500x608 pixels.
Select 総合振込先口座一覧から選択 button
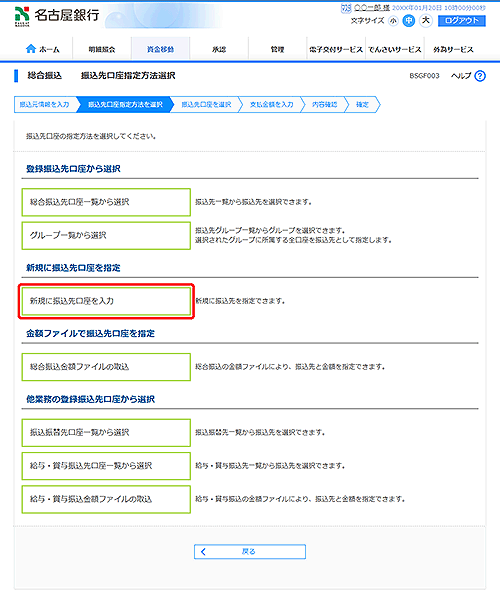coord(106,202)
